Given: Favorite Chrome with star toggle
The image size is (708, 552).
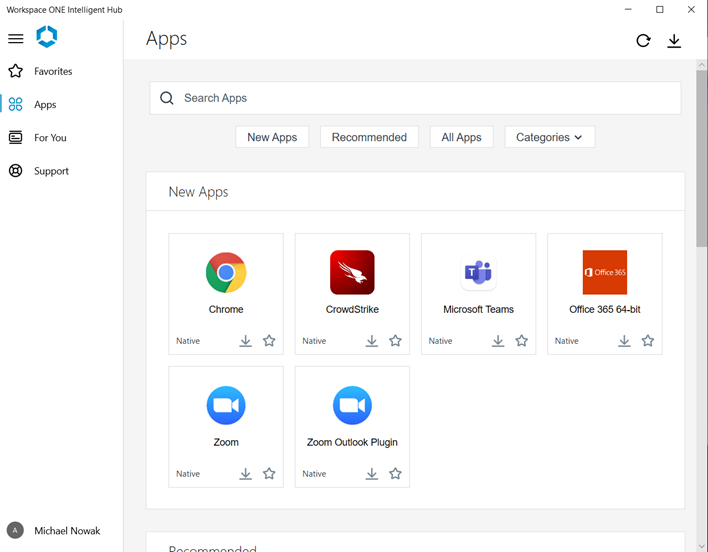Looking at the screenshot, I should [x=269, y=340].
